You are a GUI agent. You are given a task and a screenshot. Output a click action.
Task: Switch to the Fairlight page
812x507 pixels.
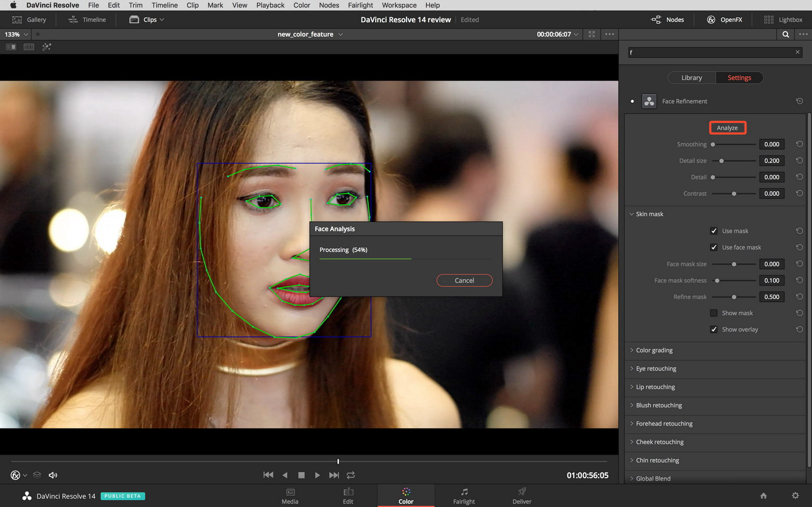pos(464,496)
